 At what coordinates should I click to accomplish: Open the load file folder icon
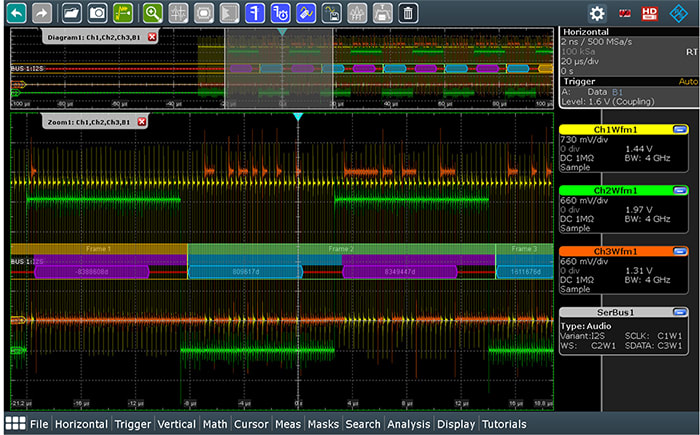(x=72, y=13)
